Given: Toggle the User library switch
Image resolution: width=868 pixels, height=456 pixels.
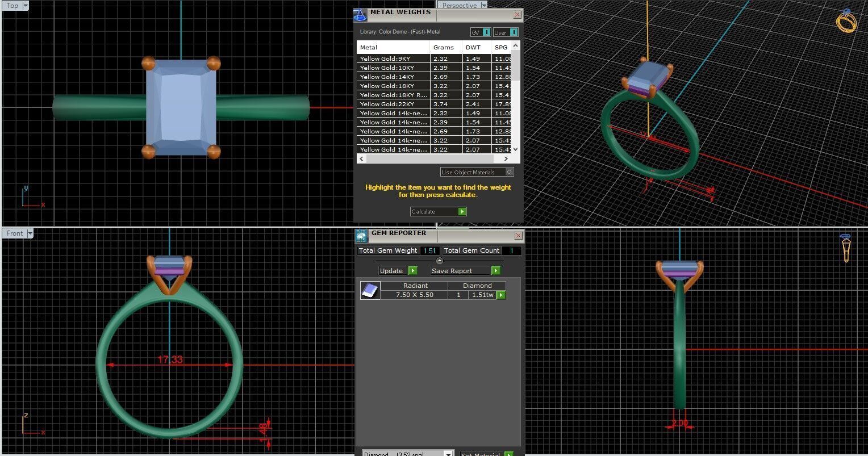Looking at the screenshot, I should pyautogui.click(x=506, y=32).
